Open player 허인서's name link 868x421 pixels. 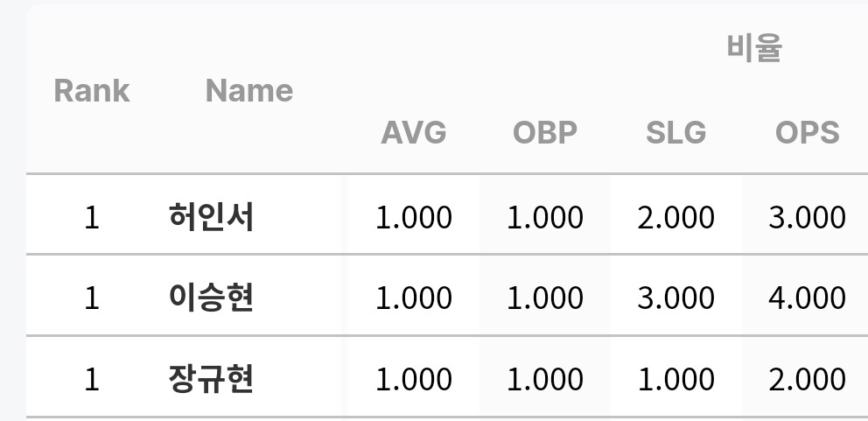[211, 216]
